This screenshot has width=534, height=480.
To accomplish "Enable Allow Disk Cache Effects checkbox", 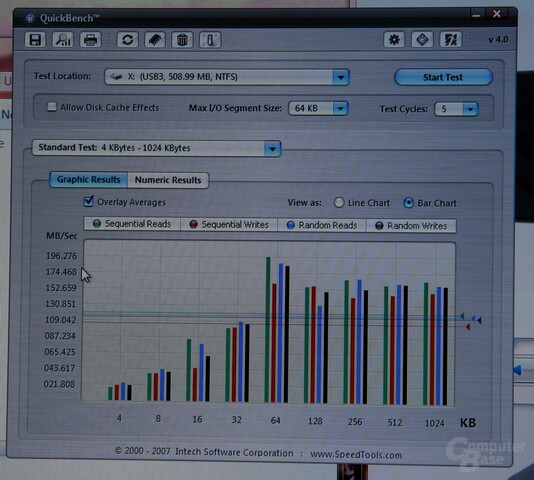I will 52,107.
